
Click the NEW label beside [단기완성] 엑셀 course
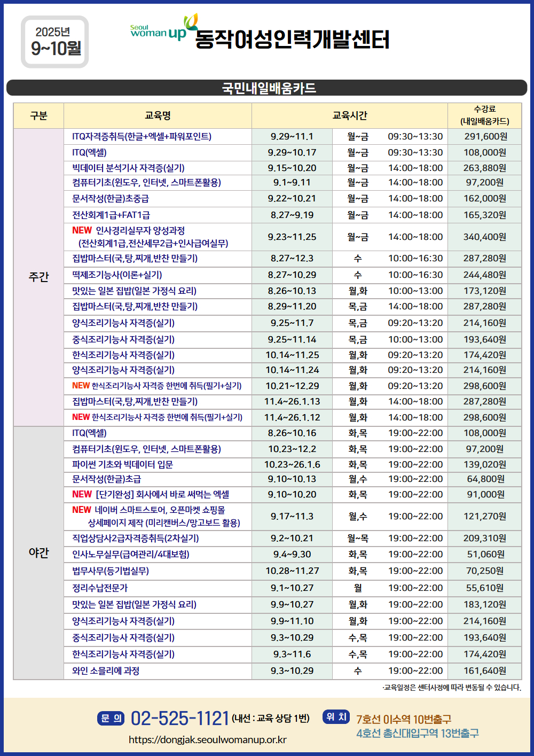pos(82,495)
